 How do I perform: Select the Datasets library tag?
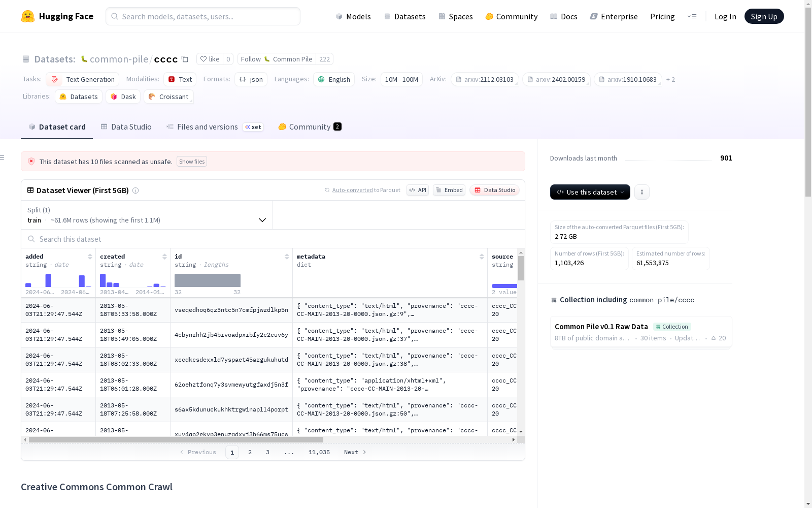pyautogui.click(x=79, y=97)
